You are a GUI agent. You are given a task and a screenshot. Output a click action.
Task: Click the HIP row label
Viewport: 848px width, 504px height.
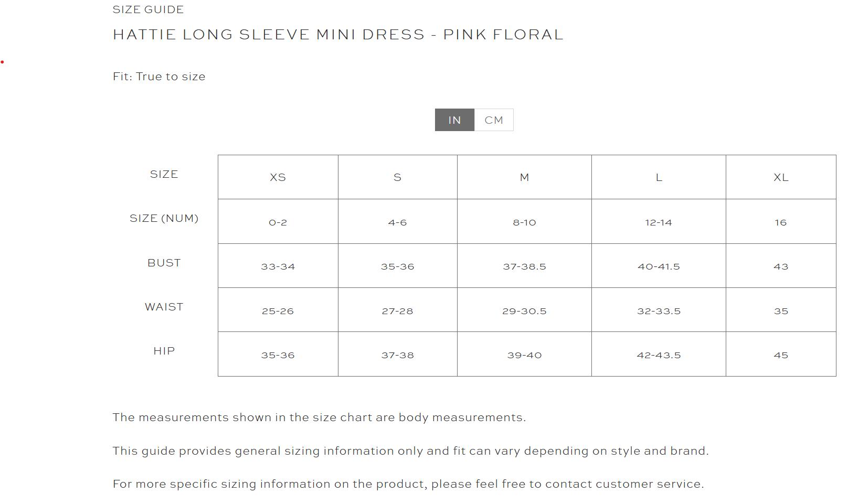[x=162, y=351]
